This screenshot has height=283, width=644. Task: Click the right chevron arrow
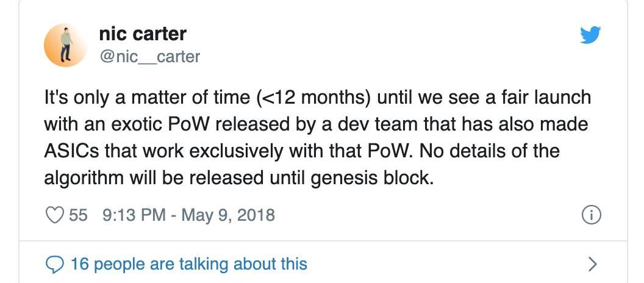592,263
